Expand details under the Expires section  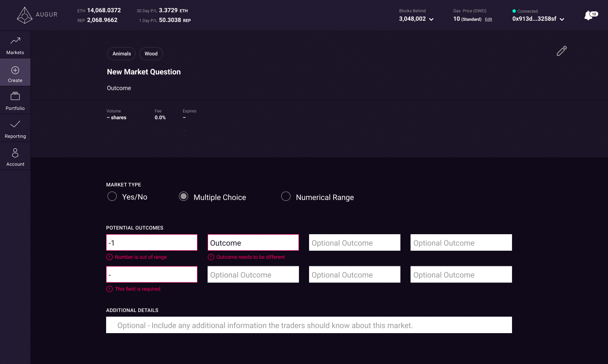(x=185, y=130)
